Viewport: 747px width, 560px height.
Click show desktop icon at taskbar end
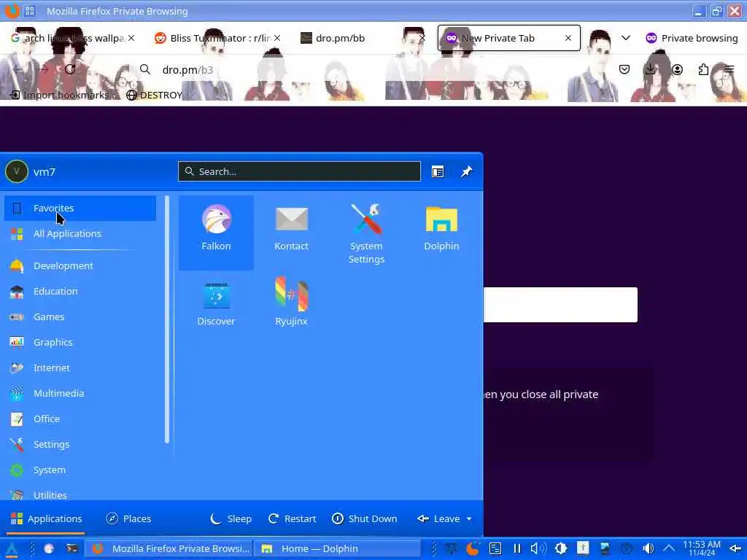735,548
